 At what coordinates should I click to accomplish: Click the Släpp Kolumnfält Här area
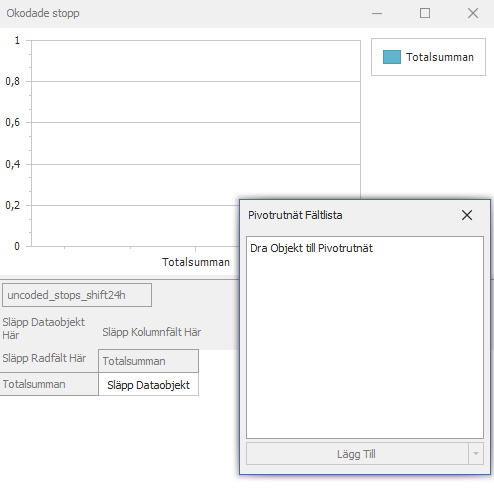pos(152,332)
